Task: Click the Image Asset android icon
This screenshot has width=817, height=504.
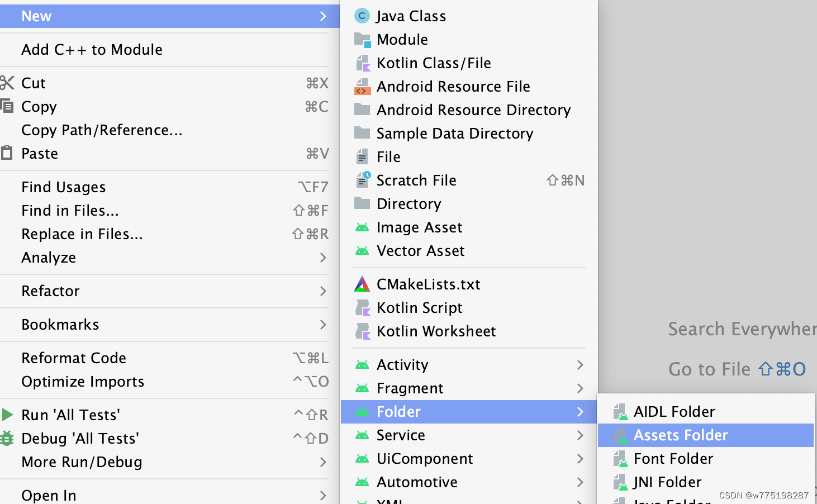Action: point(362,227)
